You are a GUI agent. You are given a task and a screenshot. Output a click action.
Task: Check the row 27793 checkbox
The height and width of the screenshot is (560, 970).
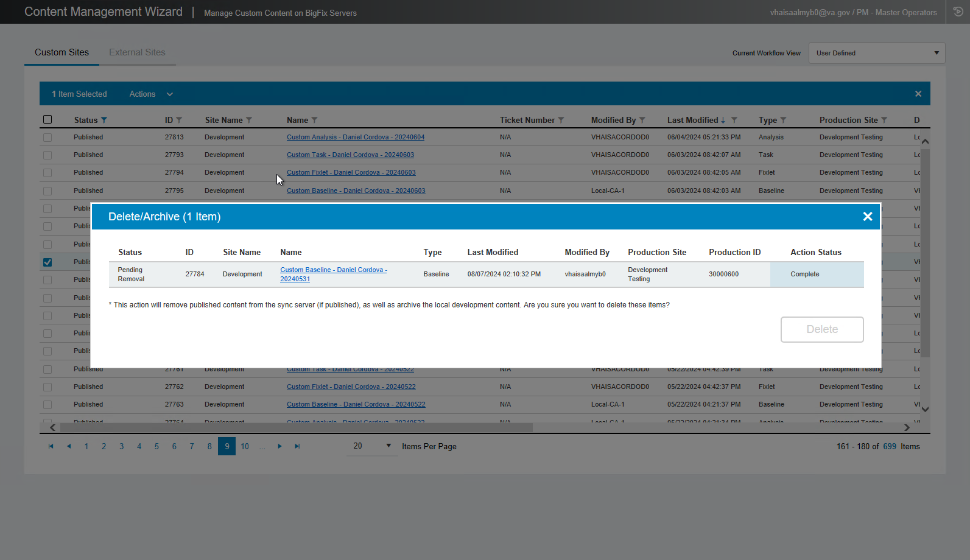[47, 155]
